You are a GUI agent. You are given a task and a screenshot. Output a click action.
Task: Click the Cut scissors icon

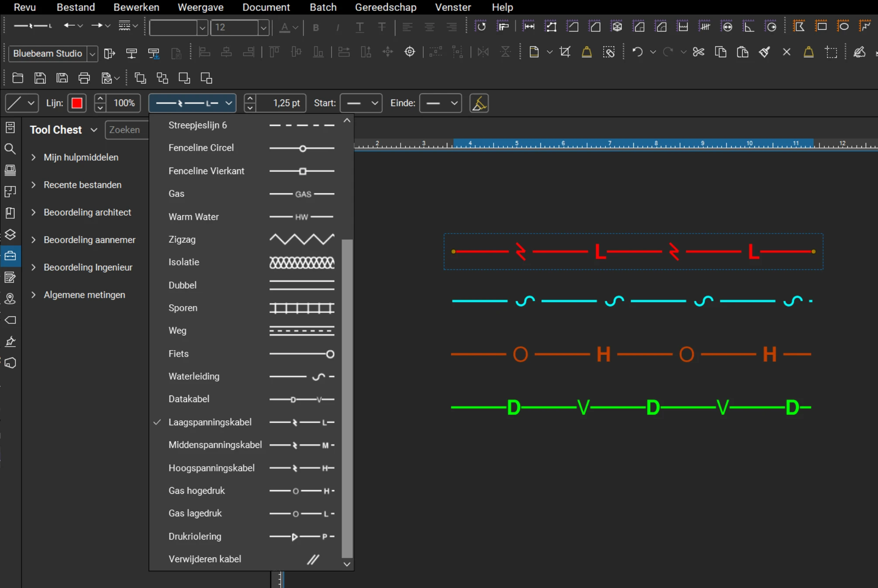click(698, 52)
